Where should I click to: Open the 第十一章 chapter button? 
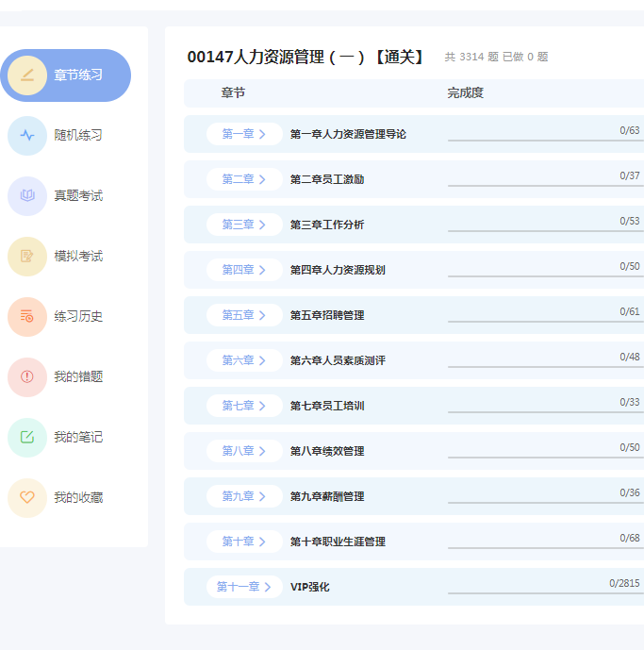tap(244, 587)
